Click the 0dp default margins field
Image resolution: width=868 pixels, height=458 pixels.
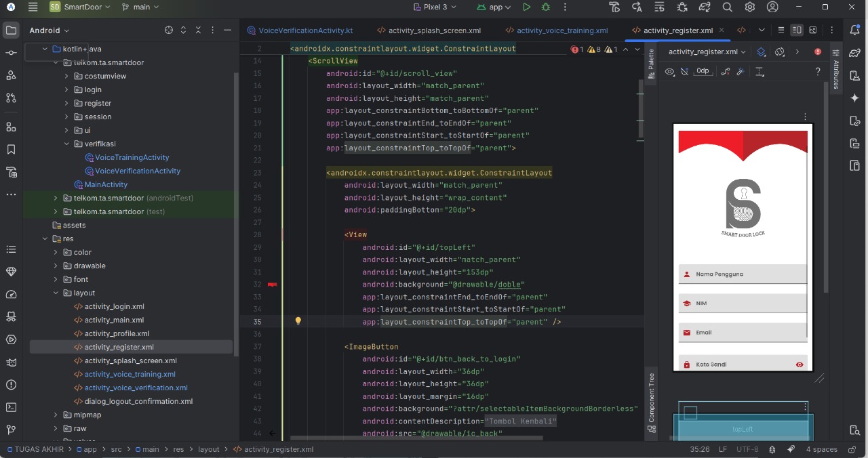(x=703, y=71)
